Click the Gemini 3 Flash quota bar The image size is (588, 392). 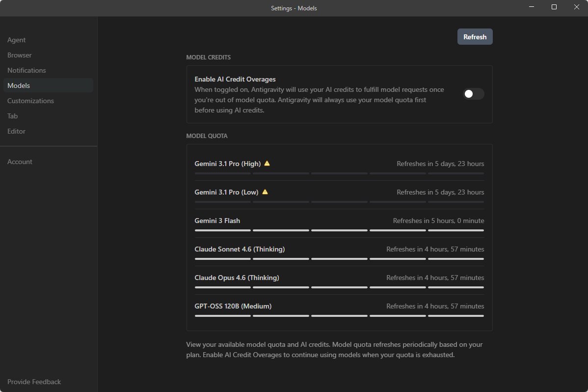[x=339, y=230]
